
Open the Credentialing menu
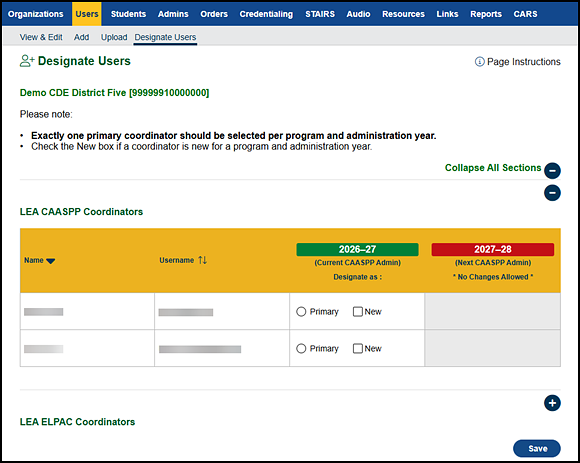pyautogui.click(x=266, y=14)
